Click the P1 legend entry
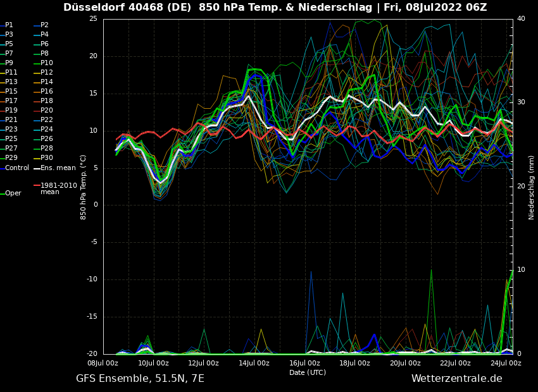The image size is (538, 392). (x=9, y=25)
